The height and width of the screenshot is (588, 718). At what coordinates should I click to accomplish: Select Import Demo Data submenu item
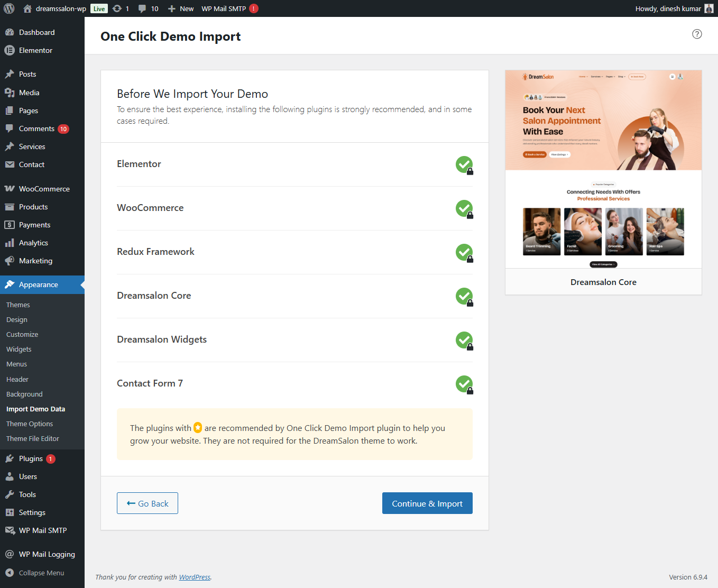click(x=36, y=409)
